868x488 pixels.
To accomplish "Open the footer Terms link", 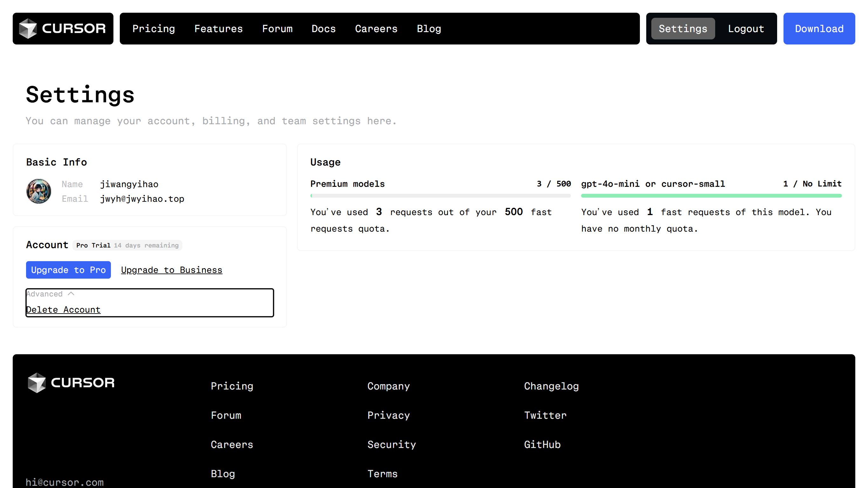I will tap(383, 474).
